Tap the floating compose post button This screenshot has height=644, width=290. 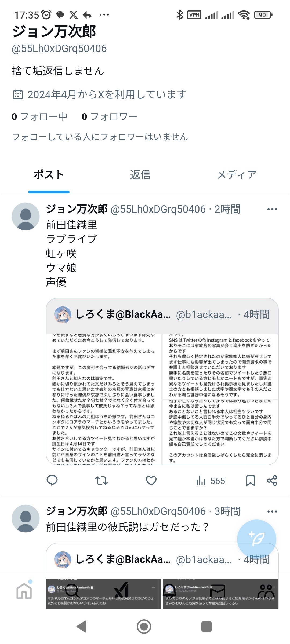coord(257,539)
